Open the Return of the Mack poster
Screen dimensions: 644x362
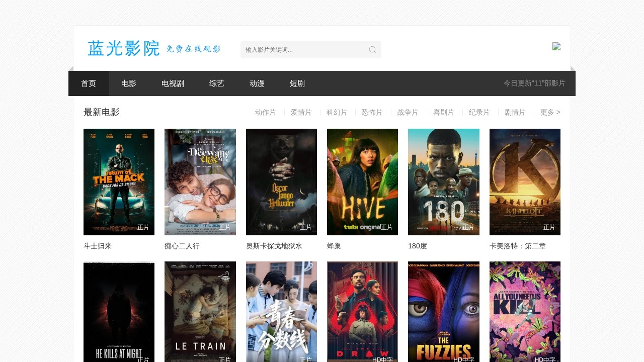[x=119, y=182]
